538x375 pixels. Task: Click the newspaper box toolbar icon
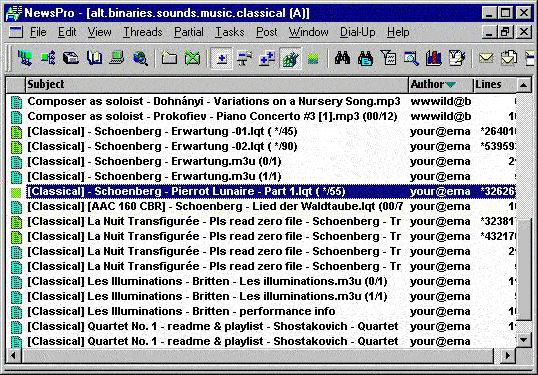(71, 58)
